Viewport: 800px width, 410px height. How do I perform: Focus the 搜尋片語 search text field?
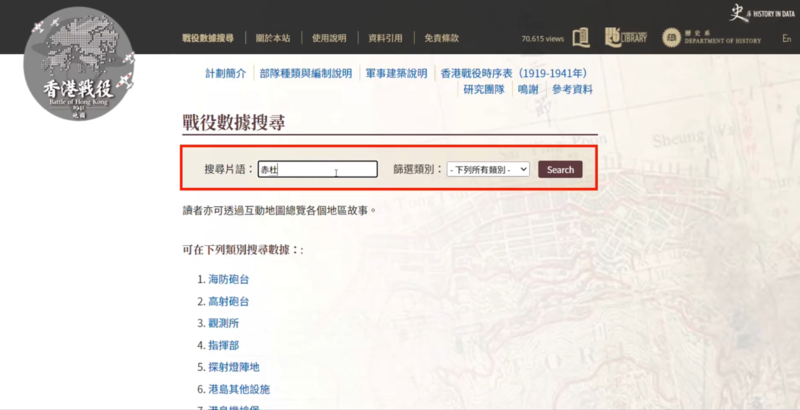(317, 169)
